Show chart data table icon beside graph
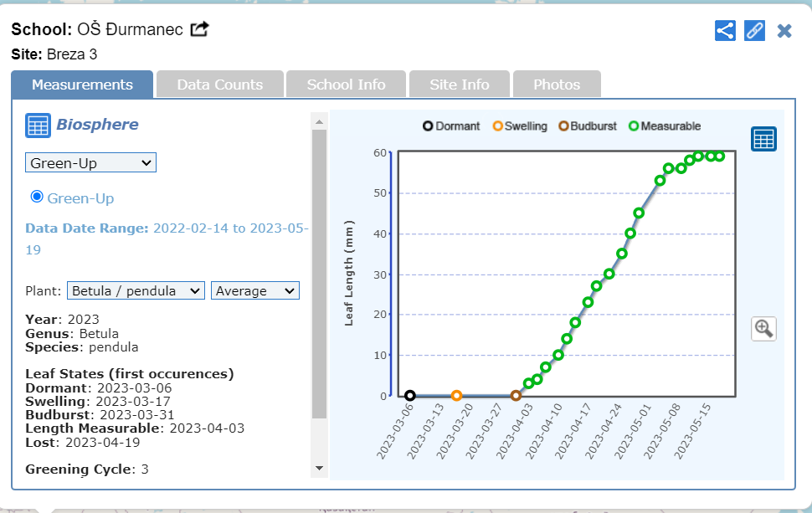The height and width of the screenshot is (513, 812). point(763,140)
